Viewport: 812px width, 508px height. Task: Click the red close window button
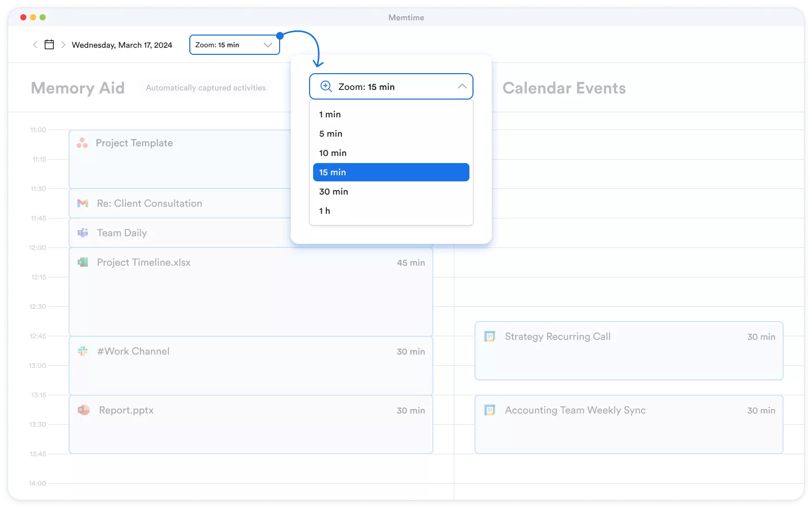tap(23, 17)
